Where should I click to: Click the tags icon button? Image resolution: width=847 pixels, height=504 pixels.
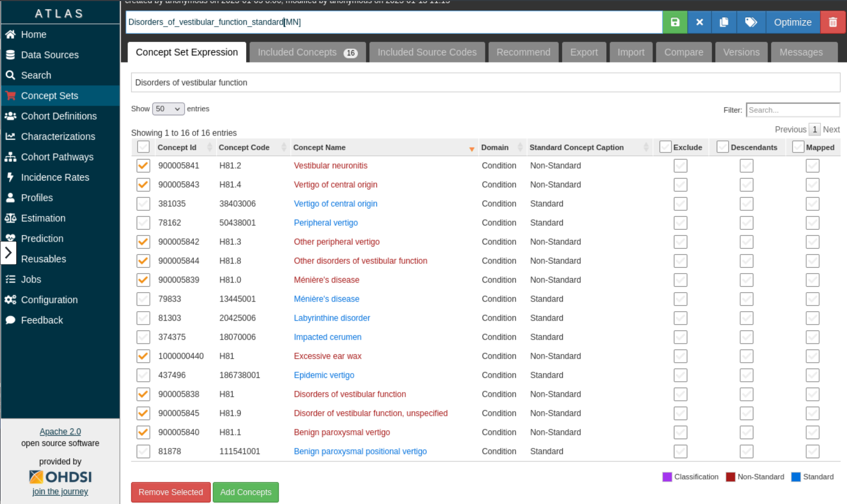pyautogui.click(x=751, y=22)
